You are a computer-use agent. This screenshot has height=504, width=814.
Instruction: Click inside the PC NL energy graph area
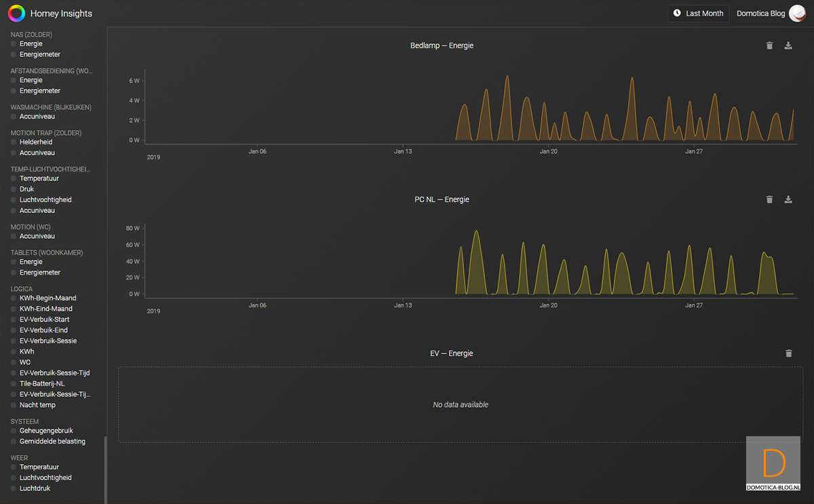469,261
